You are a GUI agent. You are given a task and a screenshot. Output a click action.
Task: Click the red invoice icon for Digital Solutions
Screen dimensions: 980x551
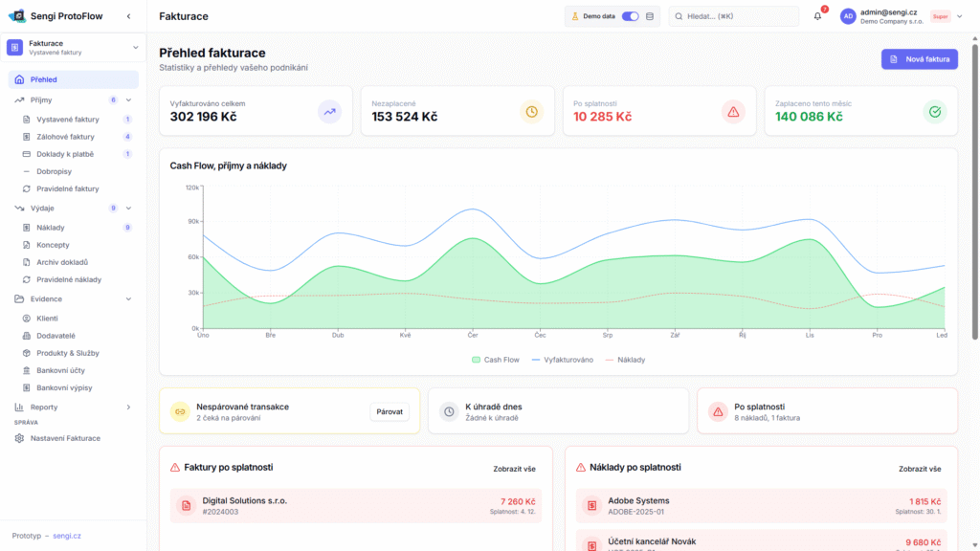tap(186, 505)
